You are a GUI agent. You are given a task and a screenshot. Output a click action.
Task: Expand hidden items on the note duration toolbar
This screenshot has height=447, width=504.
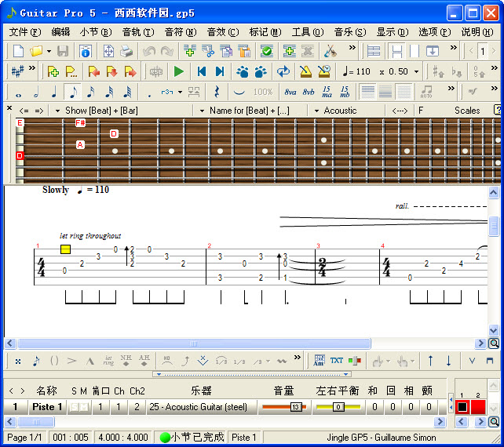451,88
